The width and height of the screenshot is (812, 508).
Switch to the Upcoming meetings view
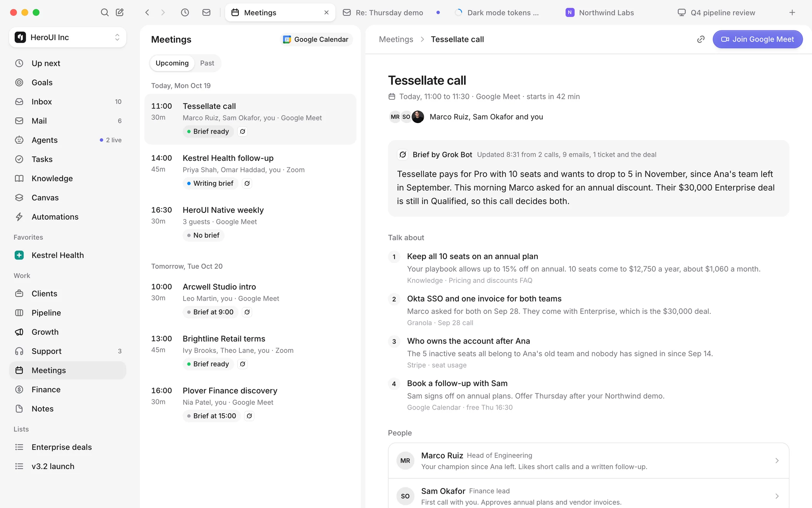(172, 63)
